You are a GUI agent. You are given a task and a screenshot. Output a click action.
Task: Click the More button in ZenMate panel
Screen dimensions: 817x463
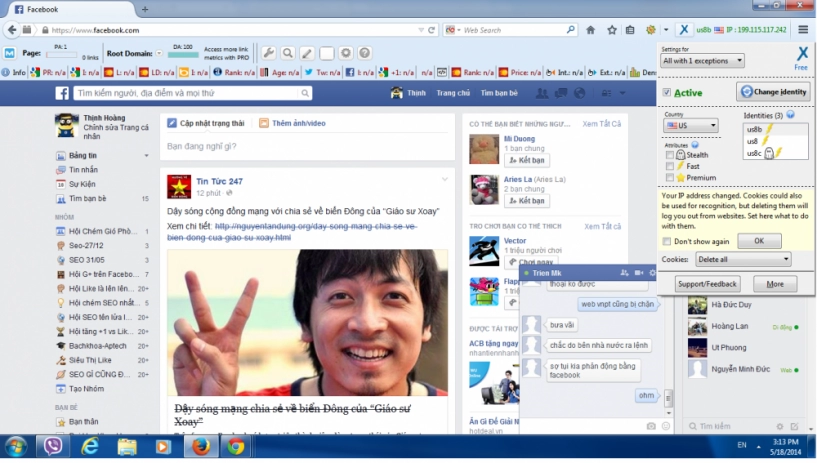(x=775, y=284)
